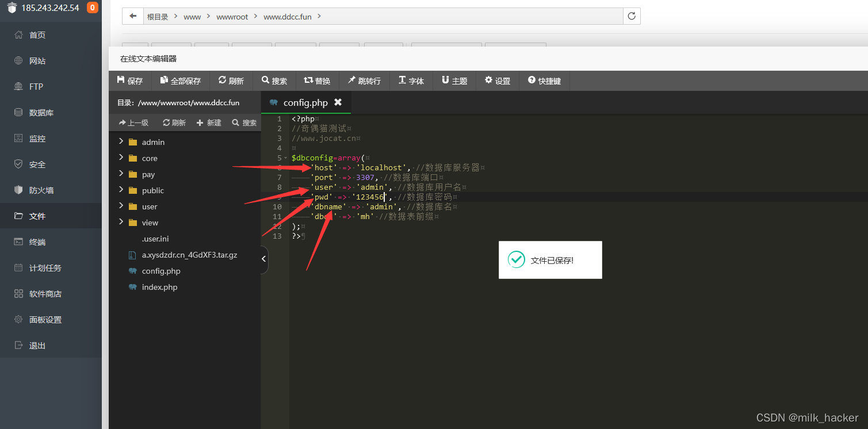This screenshot has height=429, width=868.
Task: Click 跳转行 go to line
Action: (x=364, y=81)
